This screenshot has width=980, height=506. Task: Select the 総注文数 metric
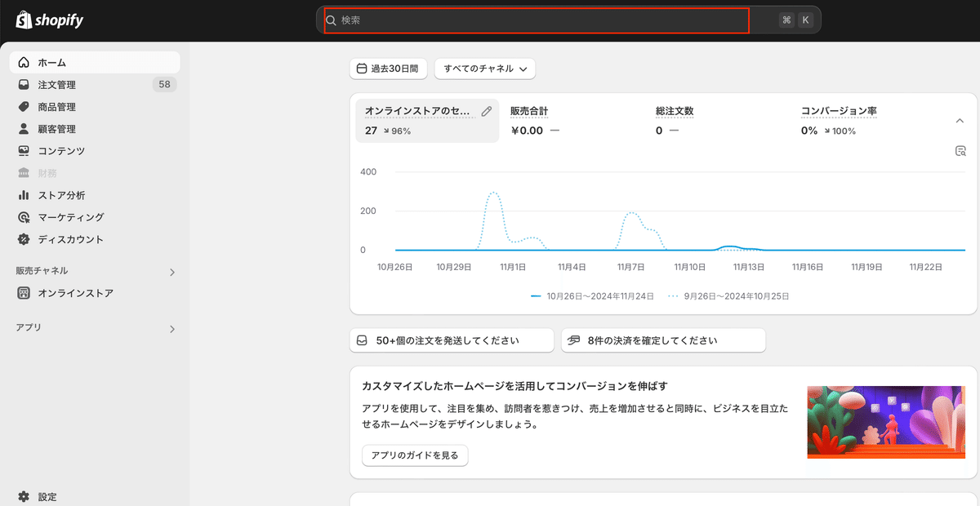pos(675,111)
